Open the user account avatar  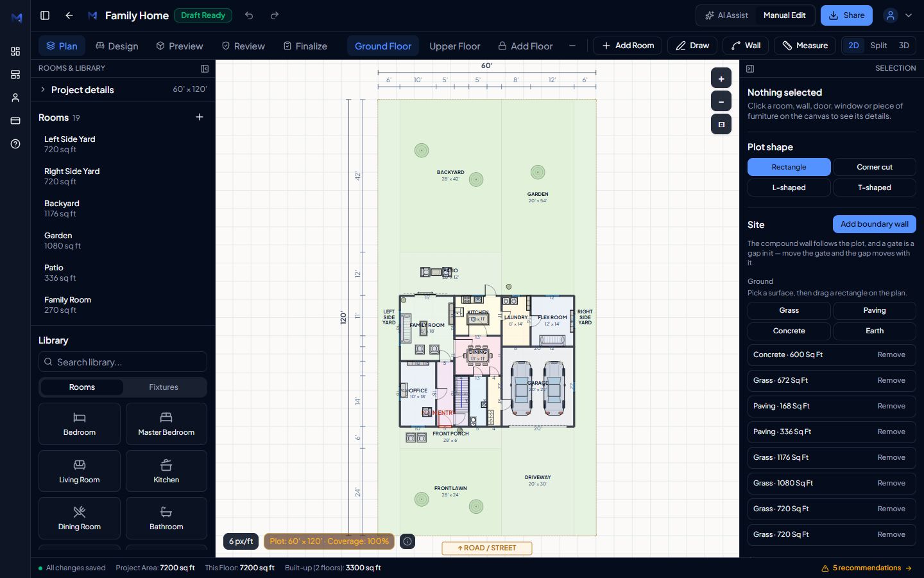pyautogui.click(x=891, y=15)
